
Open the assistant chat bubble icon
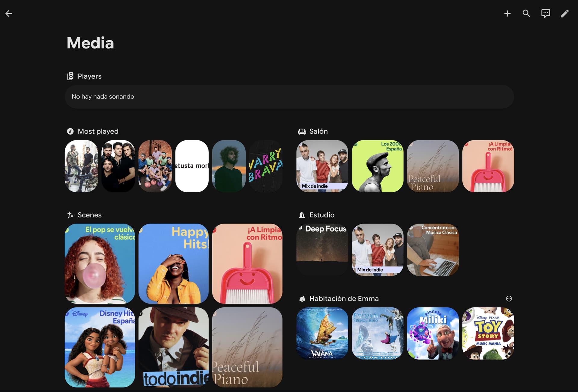click(x=545, y=13)
